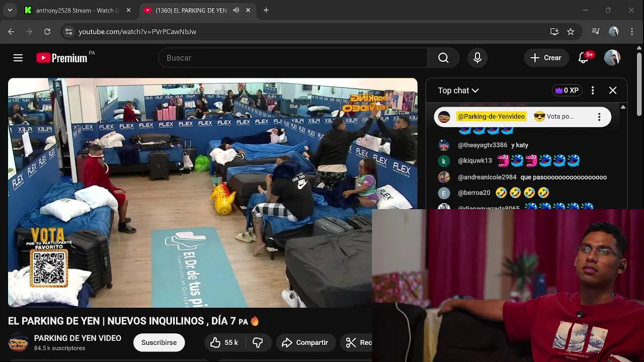Screen dimensions: 644x362
Task: Click the video player area
Action: tap(212, 193)
